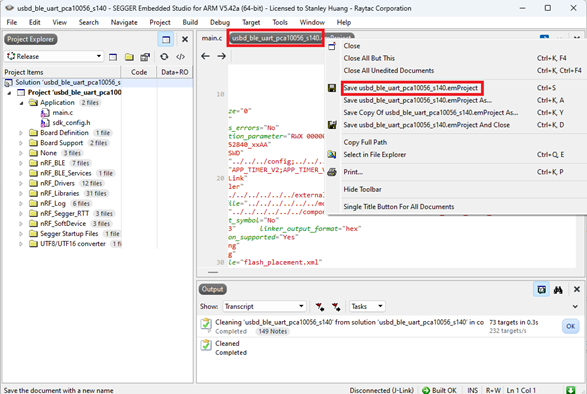Open the Tasks dropdown in Output
587x394 pixels.
tap(367, 306)
